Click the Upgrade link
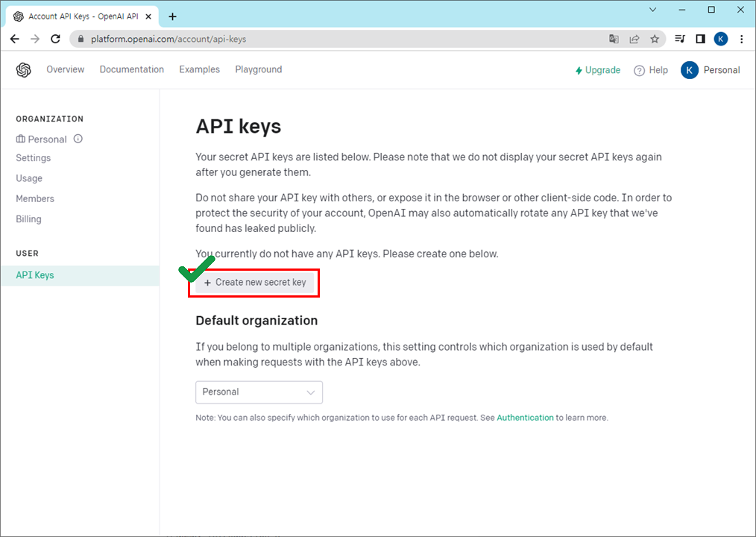The height and width of the screenshot is (537, 756). tap(598, 70)
